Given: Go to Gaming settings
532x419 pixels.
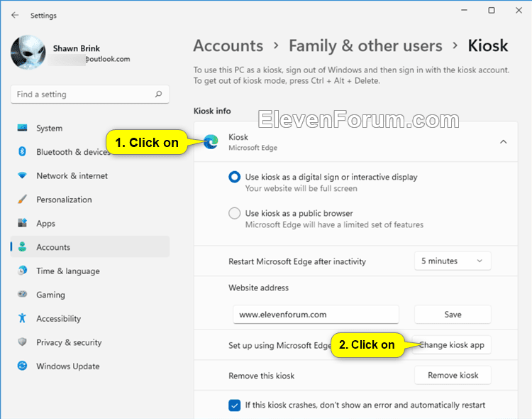Looking at the screenshot, I should (90, 295).
